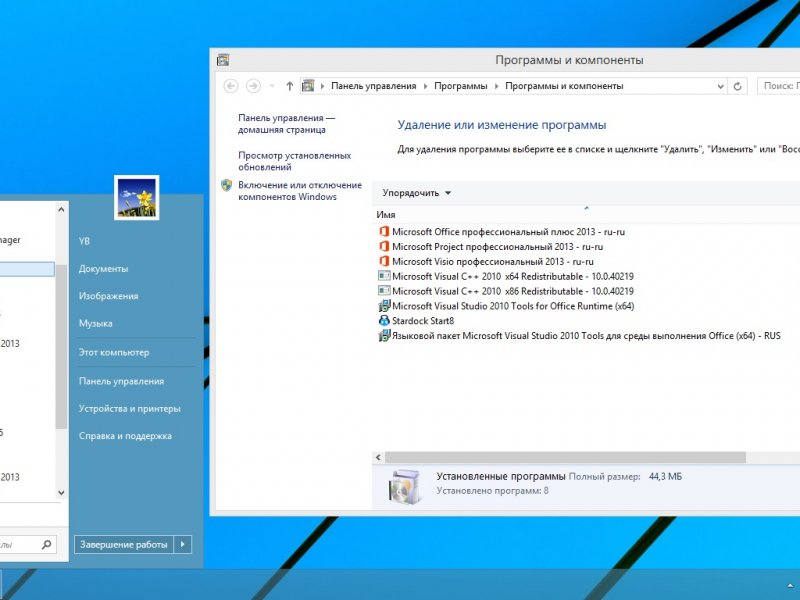This screenshot has height=600, width=800.
Task: Click Панель управления breadcrumb in address bar
Action: pyautogui.click(x=373, y=86)
